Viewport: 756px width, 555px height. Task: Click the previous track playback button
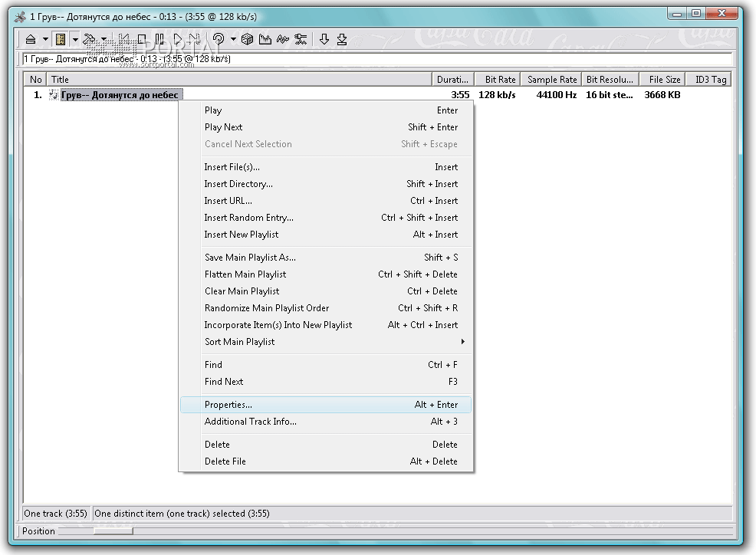124,39
